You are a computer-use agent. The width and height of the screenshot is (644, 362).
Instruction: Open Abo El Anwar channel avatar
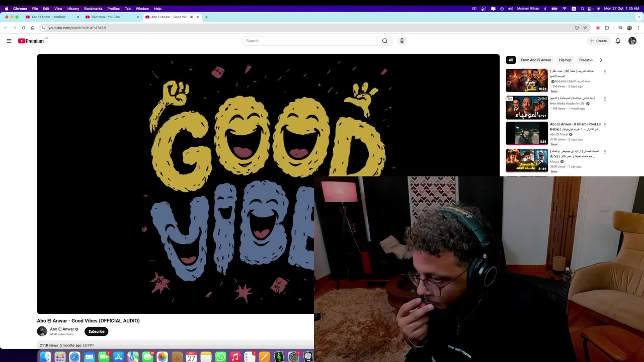42,331
